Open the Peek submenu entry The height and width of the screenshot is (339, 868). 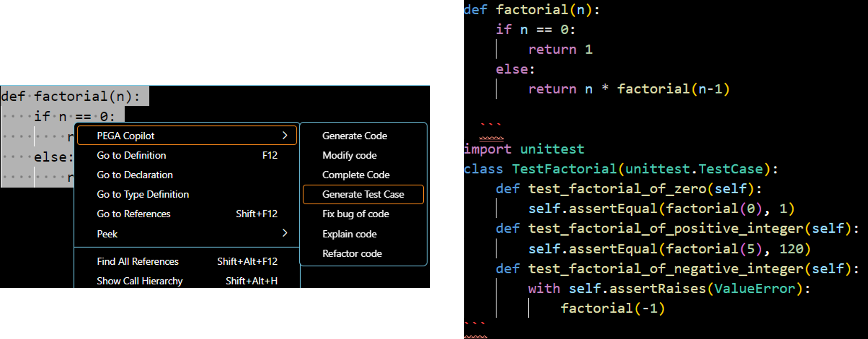pos(187,233)
